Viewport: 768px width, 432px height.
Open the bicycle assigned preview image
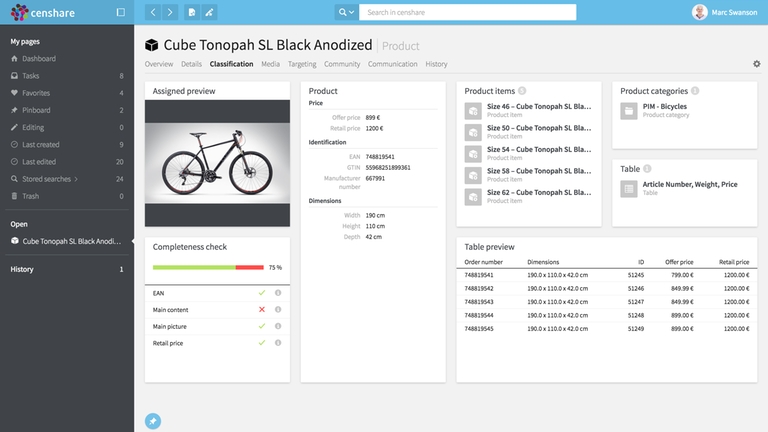[x=217, y=163]
